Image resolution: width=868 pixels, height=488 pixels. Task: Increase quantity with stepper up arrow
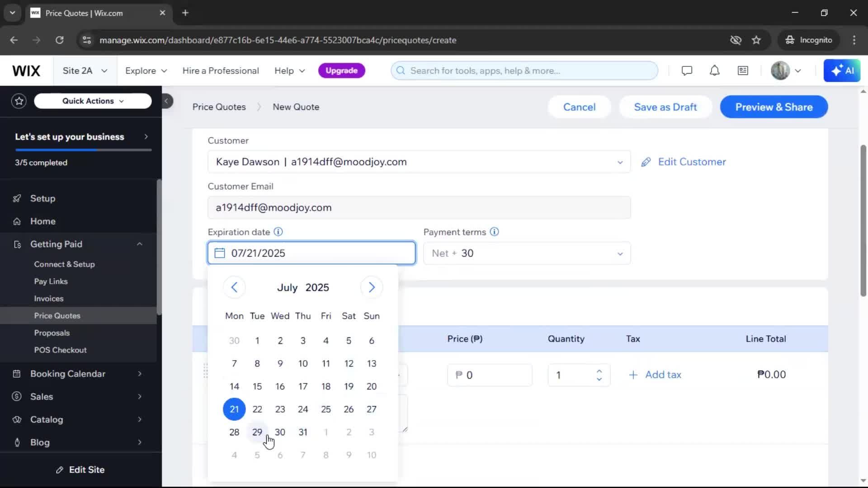click(599, 371)
